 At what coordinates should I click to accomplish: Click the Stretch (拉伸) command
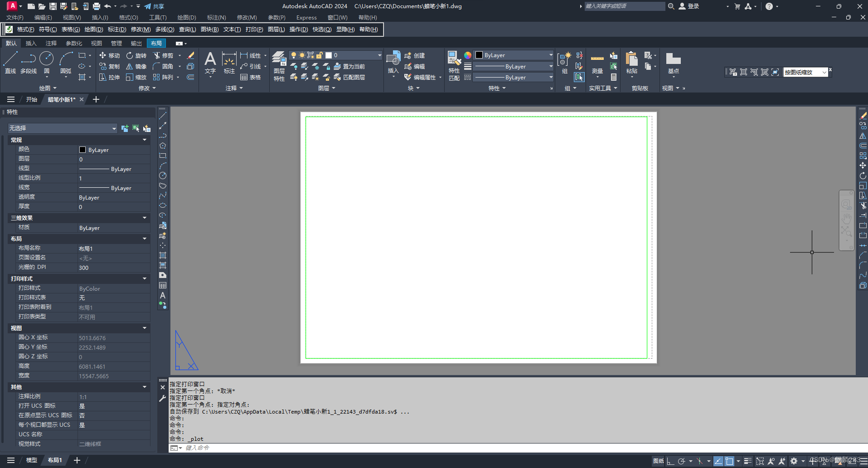click(109, 77)
